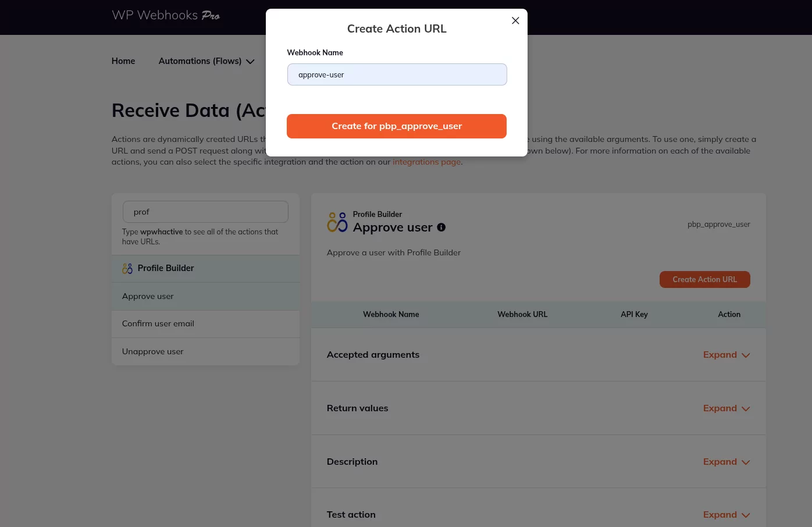This screenshot has height=527, width=812.
Task: Select Approve user from the action list
Action: [147, 296]
